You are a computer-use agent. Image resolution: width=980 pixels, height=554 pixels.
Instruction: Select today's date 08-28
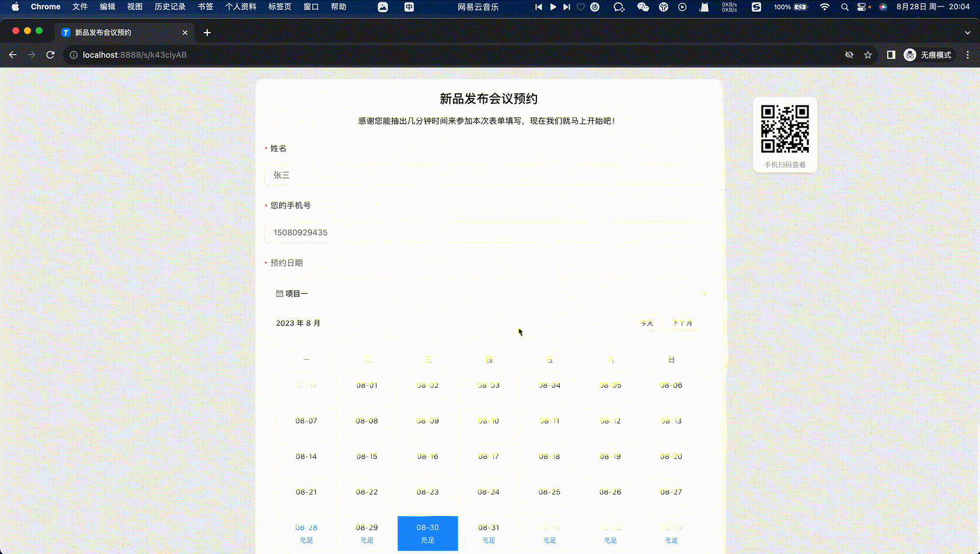(306, 533)
